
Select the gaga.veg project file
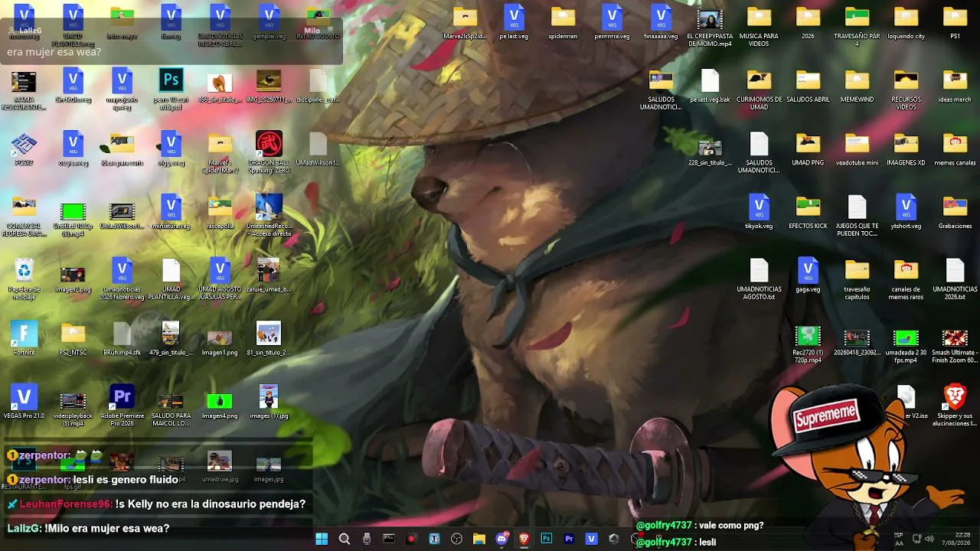click(x=808, y=275)
